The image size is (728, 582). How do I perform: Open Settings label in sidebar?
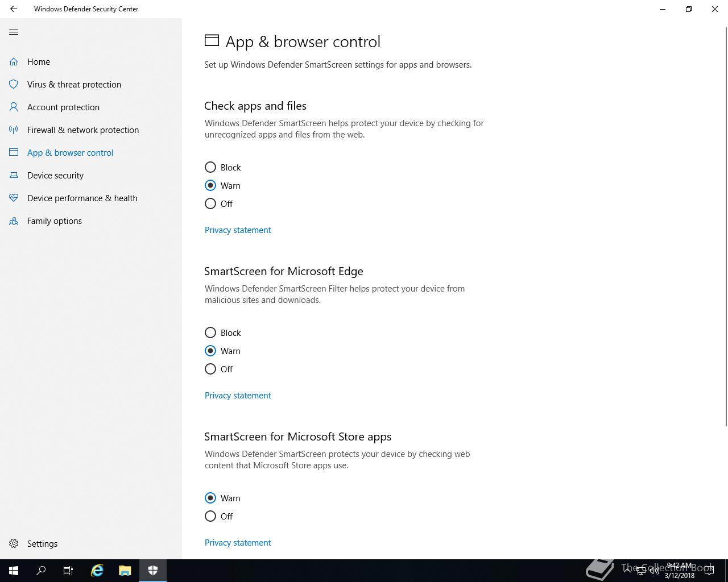[x=42, y=543]
